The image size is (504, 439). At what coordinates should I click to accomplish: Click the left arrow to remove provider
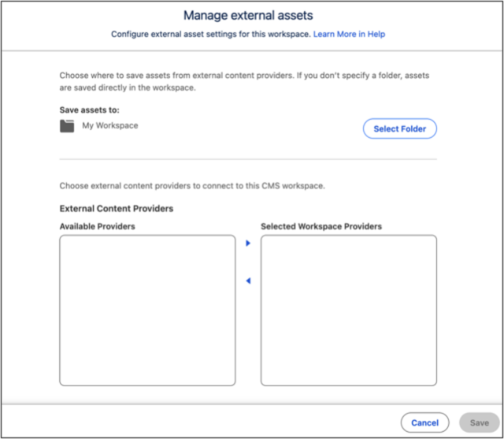click(x=248, y=281)
